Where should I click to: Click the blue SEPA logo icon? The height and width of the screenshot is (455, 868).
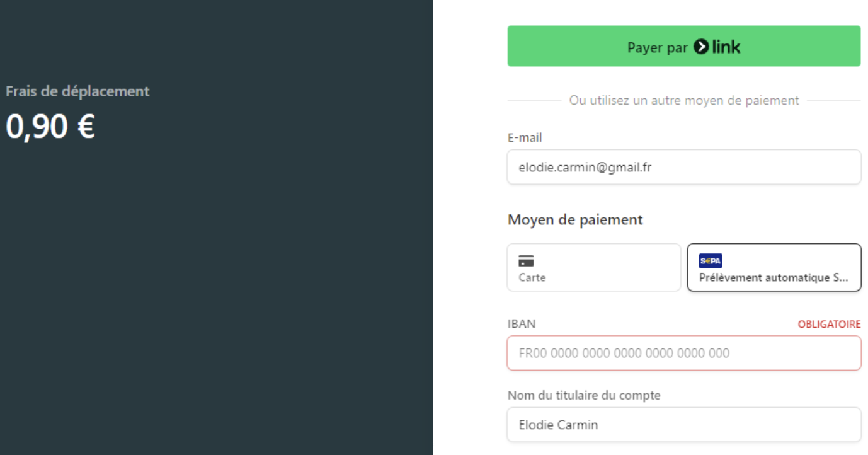pos(711,261)
